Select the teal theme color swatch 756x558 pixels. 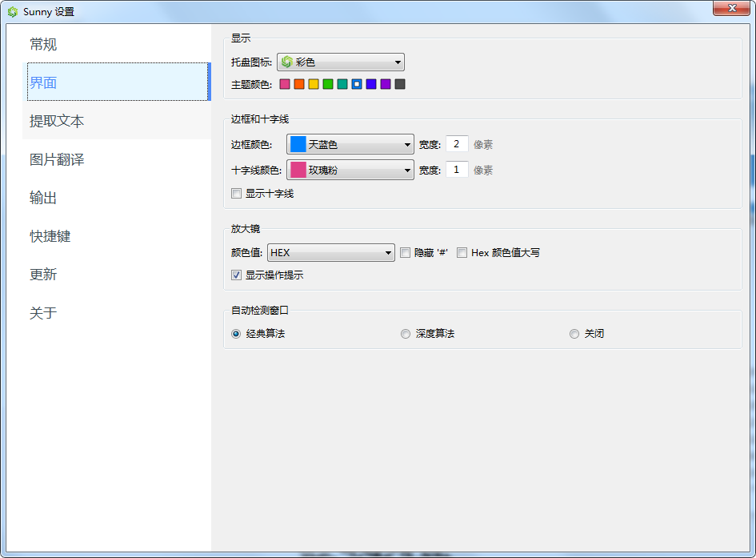[342, 83]
